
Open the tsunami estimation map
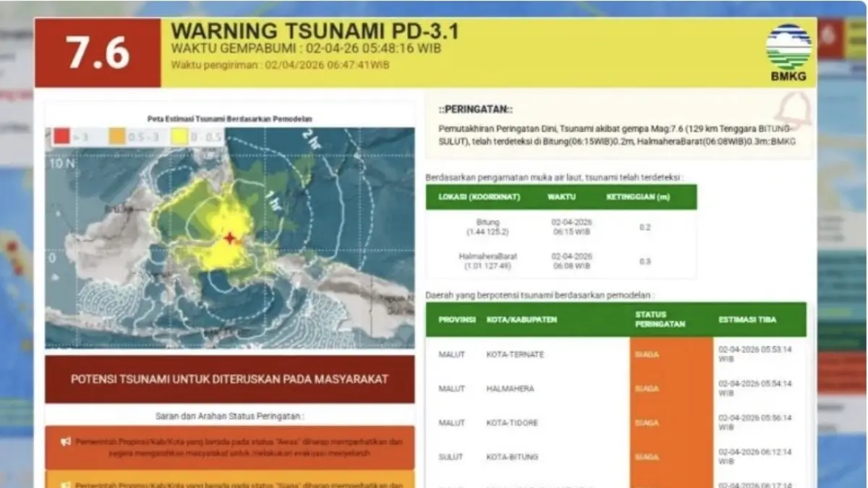230,238
